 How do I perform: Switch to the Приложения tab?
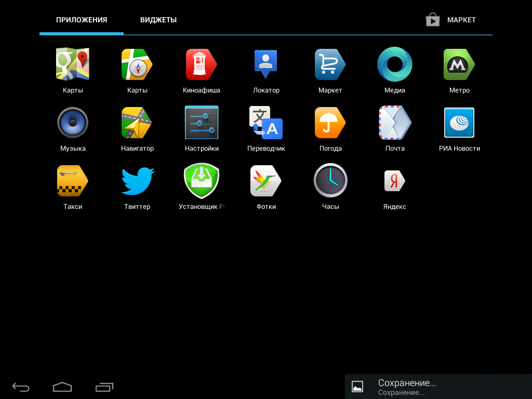pos(82,20)
